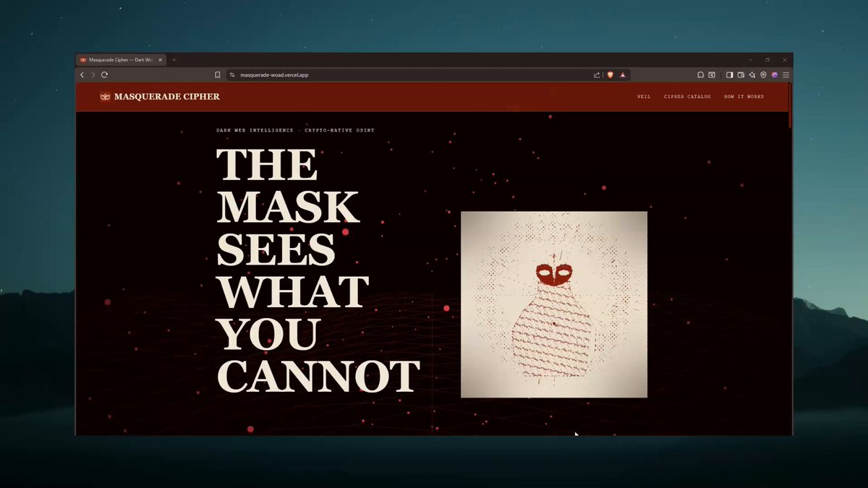Bookmark this page with the bookmark icon
This screenshot has width=868, height=488.
[217, 74]
